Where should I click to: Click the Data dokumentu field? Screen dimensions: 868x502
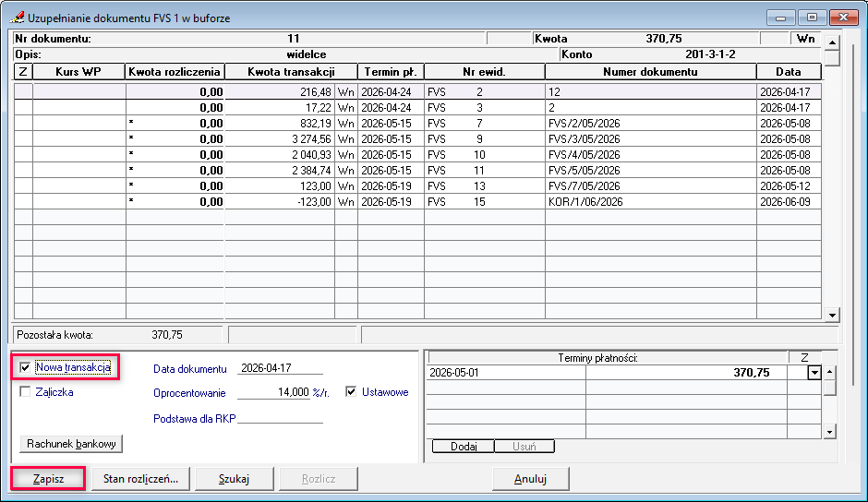pos(280,368)
